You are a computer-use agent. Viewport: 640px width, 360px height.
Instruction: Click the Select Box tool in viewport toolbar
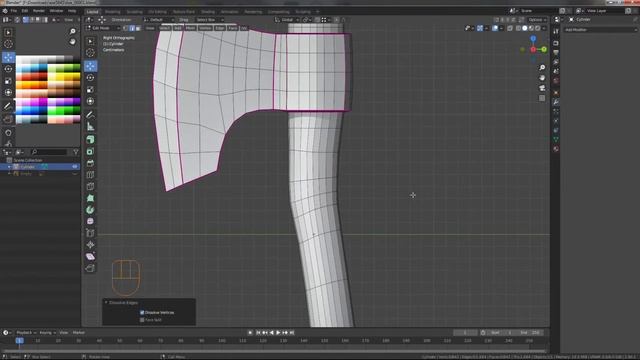point(90,41)
